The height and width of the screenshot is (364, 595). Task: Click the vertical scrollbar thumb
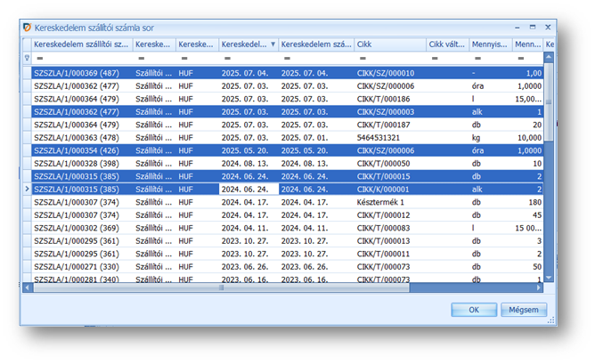pyautogui.click(x=549, y=101)
